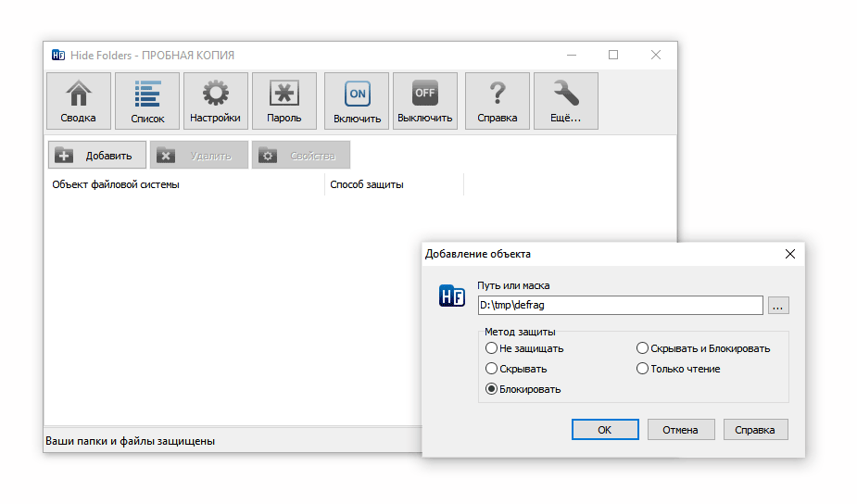Select Скрывать и Блокировать protection method
This screenshot has width=857, height=504.
(643, 349)
